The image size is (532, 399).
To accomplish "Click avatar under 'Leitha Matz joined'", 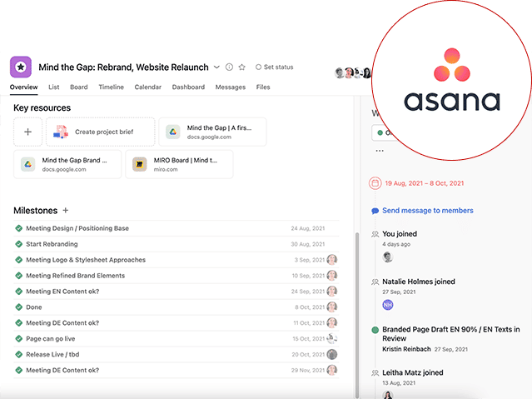I will 387,395.
